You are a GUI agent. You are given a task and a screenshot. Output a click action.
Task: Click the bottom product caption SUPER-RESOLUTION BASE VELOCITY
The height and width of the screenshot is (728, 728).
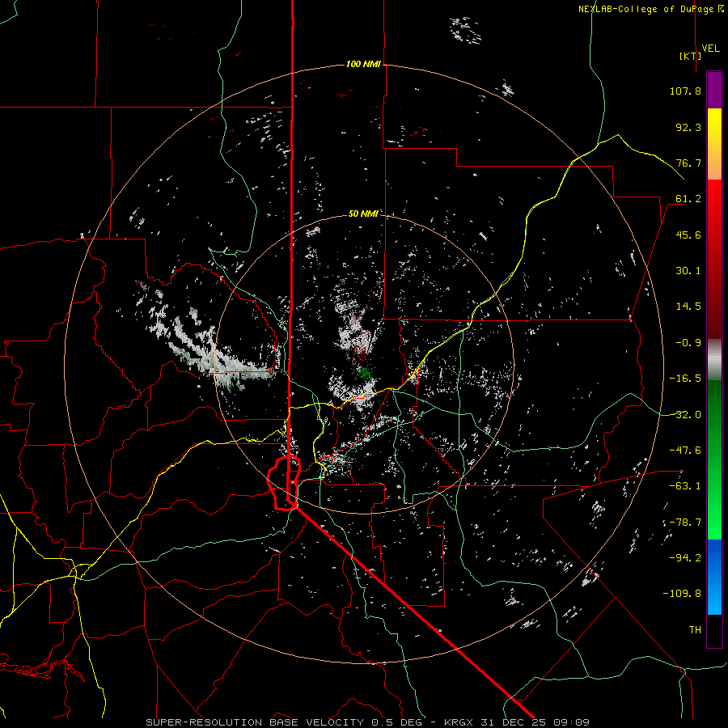pos(255,722)
